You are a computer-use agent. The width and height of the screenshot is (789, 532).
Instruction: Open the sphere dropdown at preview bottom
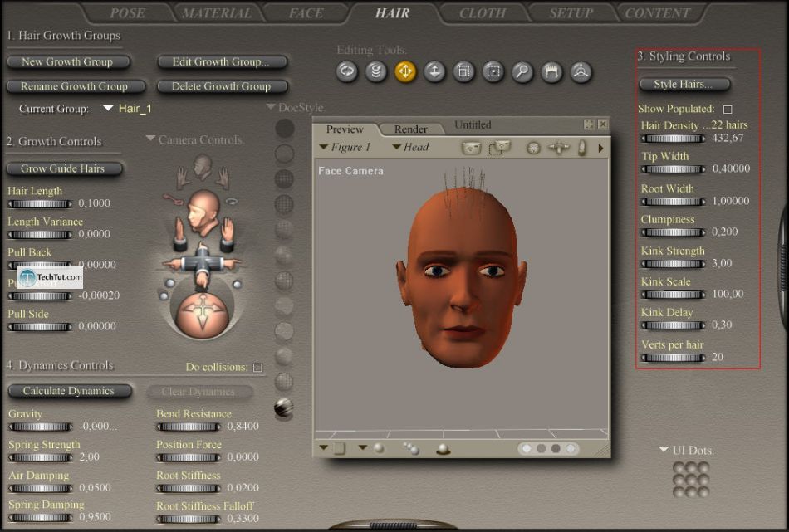tap(362, 447)
